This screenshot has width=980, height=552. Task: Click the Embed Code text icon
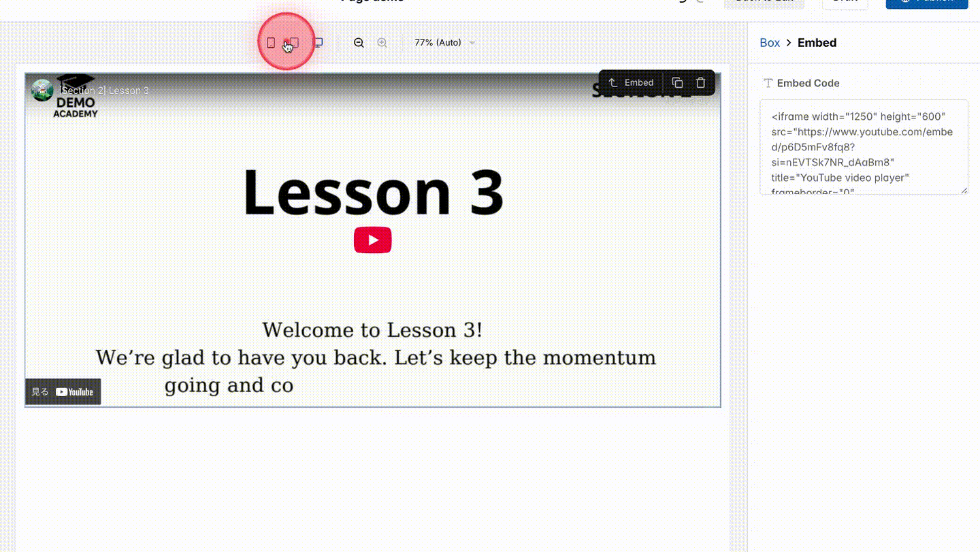(x=768, y=82)
